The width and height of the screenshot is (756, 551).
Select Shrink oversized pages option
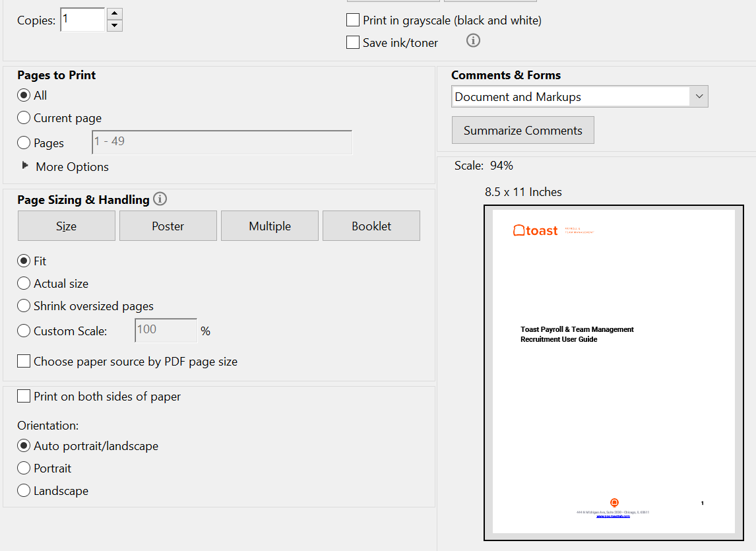[24, 306]
